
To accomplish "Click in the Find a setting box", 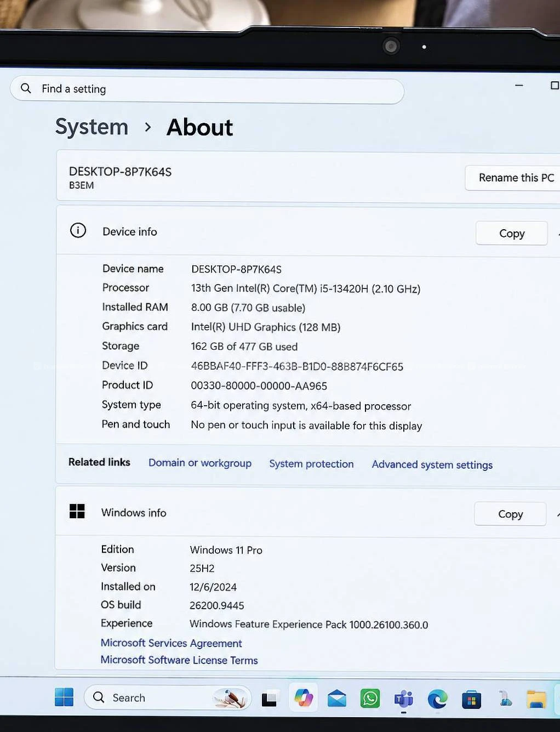I will coord(207,89).
